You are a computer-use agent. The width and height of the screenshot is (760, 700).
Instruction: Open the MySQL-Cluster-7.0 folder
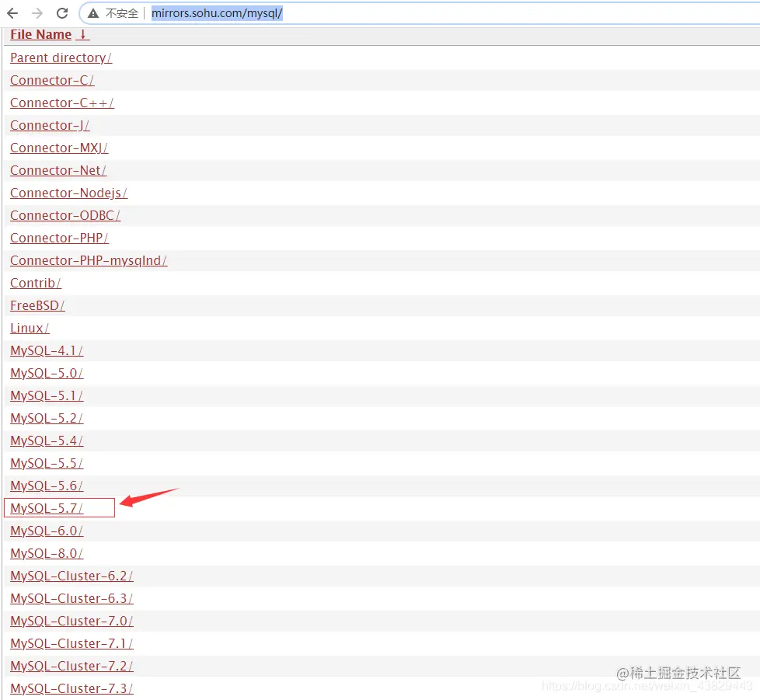71,621
